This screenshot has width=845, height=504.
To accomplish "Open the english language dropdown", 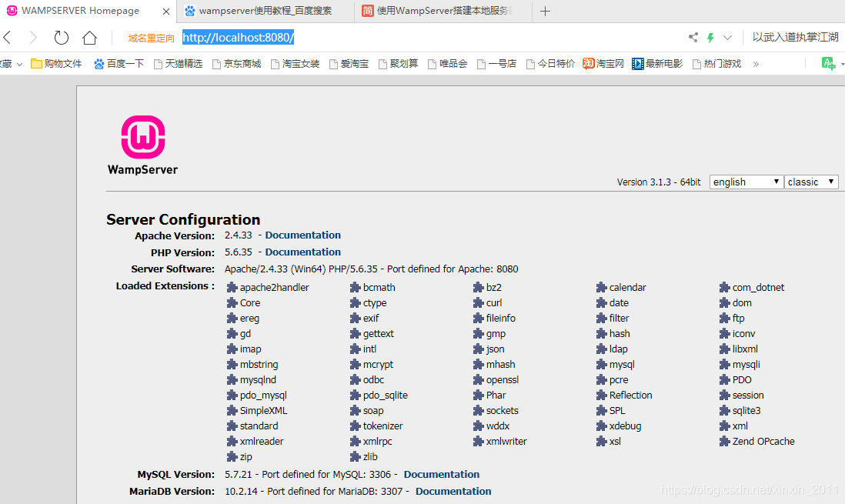I will [x=746, y=182].
